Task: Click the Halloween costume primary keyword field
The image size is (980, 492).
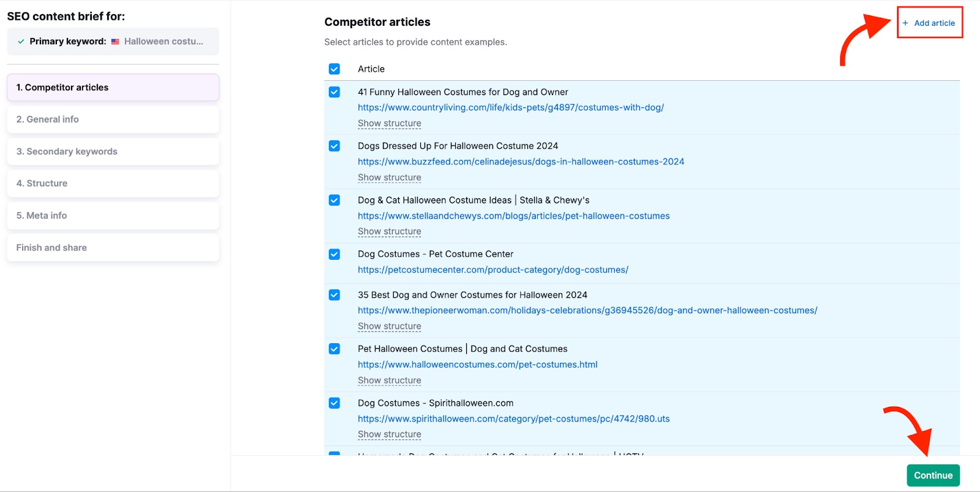Action: coord(164,42)
